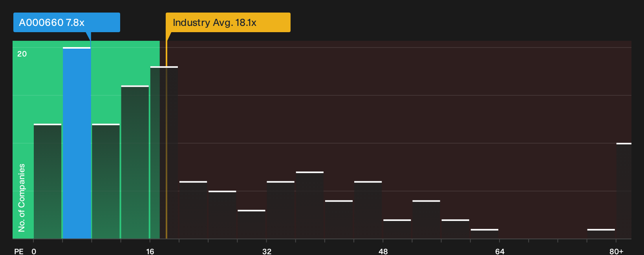Image resolution: width=644 pixels, height=255 pixels.
Task: Select the green bar right of the blue bar
Action: [106, 181]
